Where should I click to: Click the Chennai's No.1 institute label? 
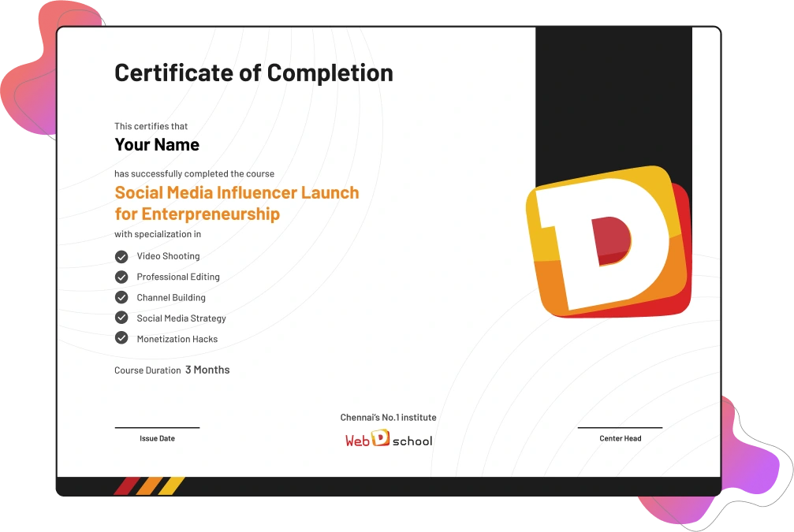pyautogui.click(x=387, y=417)
